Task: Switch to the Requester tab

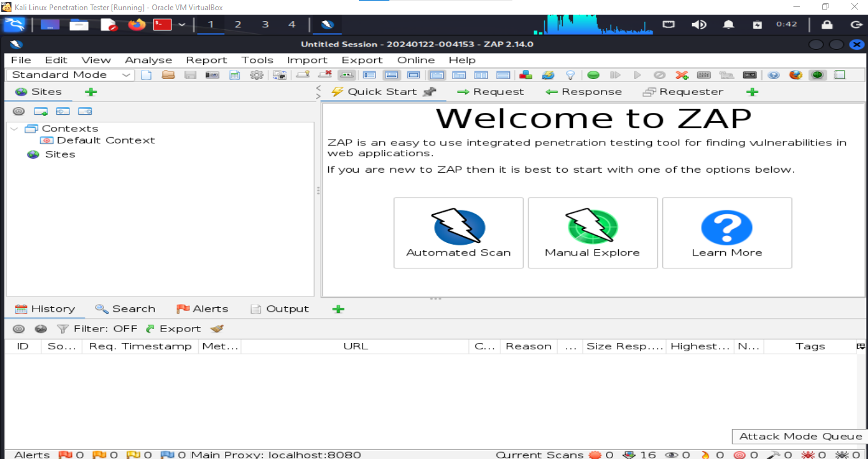Action: (x=683, y=92)
